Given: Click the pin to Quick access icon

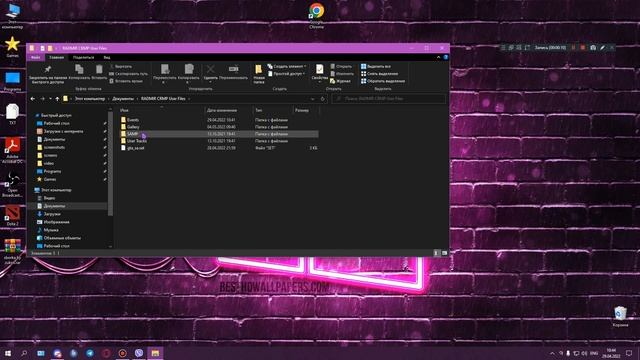Looking at the screenshot, I should (48, 69).
